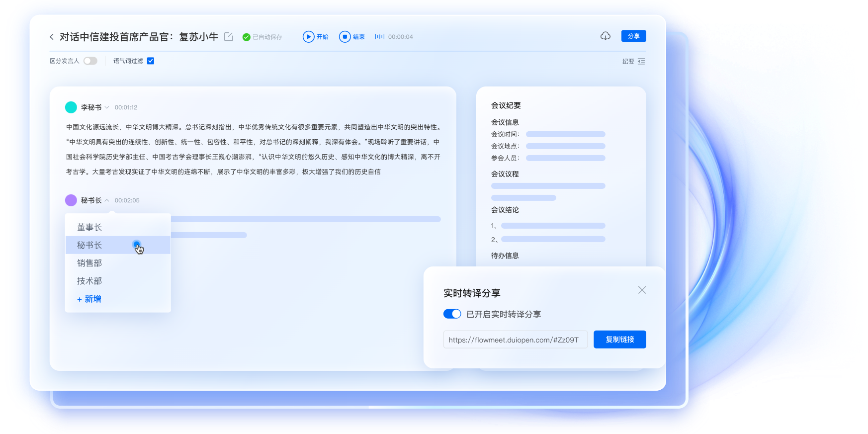Click the 纪要 panel collapse icon
Screen dimensions: 868x434
pyautogui.click(x=641, y=62)
